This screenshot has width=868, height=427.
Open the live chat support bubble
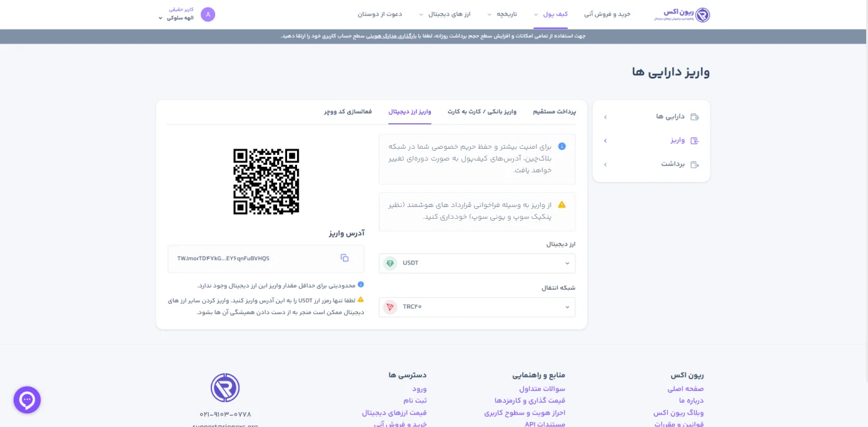pyautogui.click(x=27, y=400)
